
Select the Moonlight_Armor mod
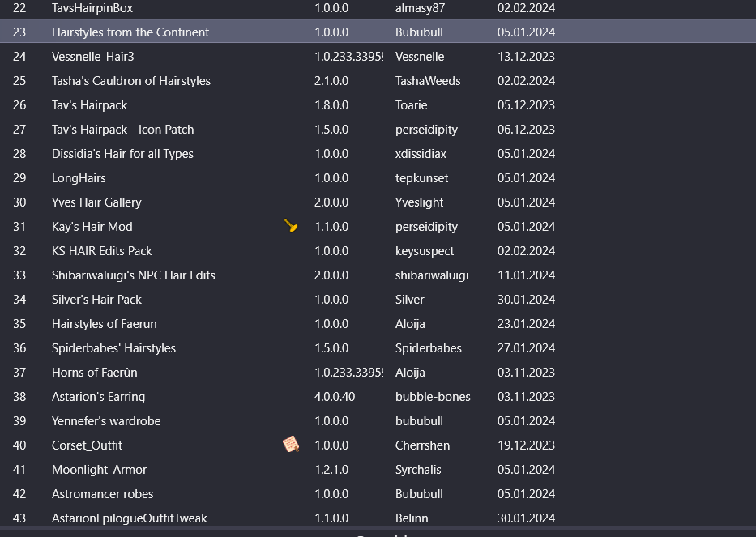tap(100, 470)
